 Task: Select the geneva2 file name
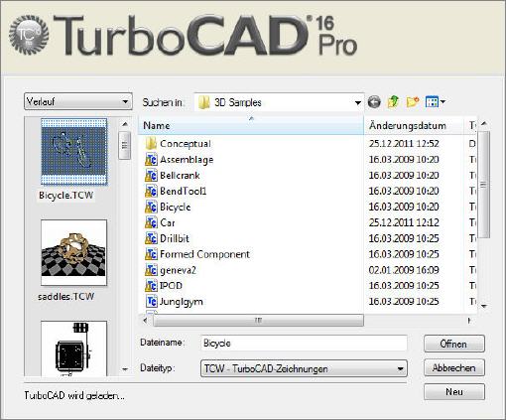pos(178,270)
